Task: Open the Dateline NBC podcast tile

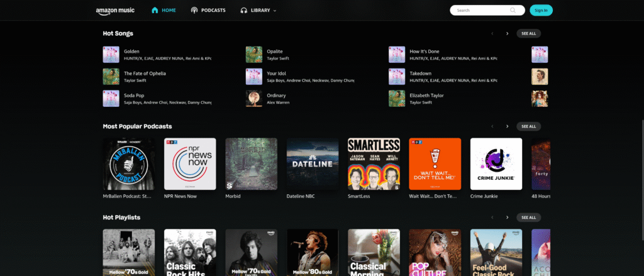Action: 313,163
